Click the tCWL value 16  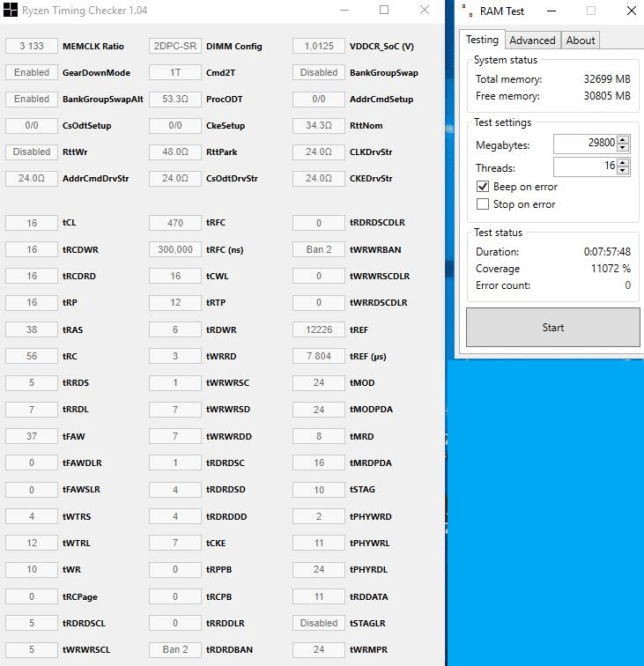pos(175,276)
